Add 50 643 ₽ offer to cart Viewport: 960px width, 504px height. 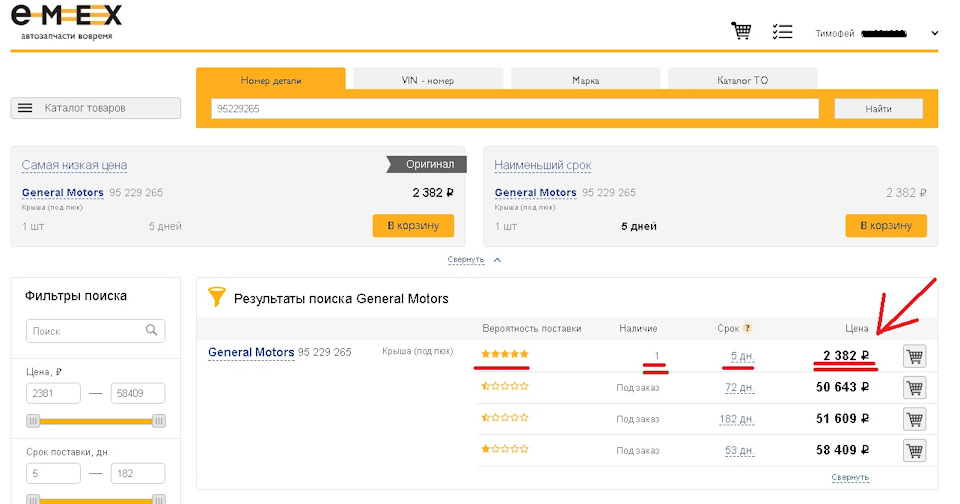[915, 388]
